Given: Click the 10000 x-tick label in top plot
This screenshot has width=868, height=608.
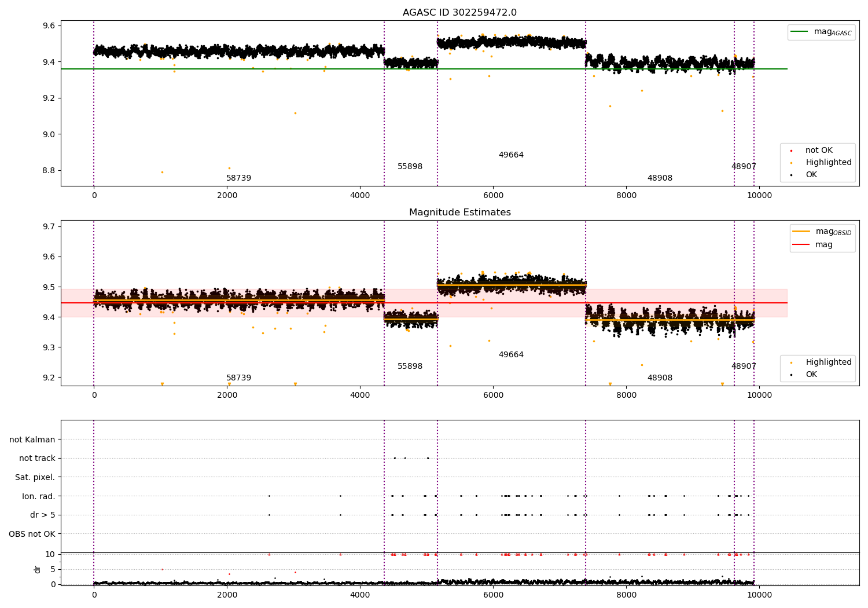Looking at the screenshot, I should [x=759, y=196].
